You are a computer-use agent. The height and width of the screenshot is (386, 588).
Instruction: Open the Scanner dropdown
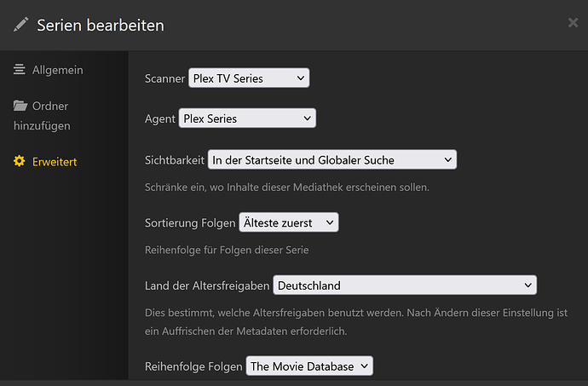pos(248,78)
